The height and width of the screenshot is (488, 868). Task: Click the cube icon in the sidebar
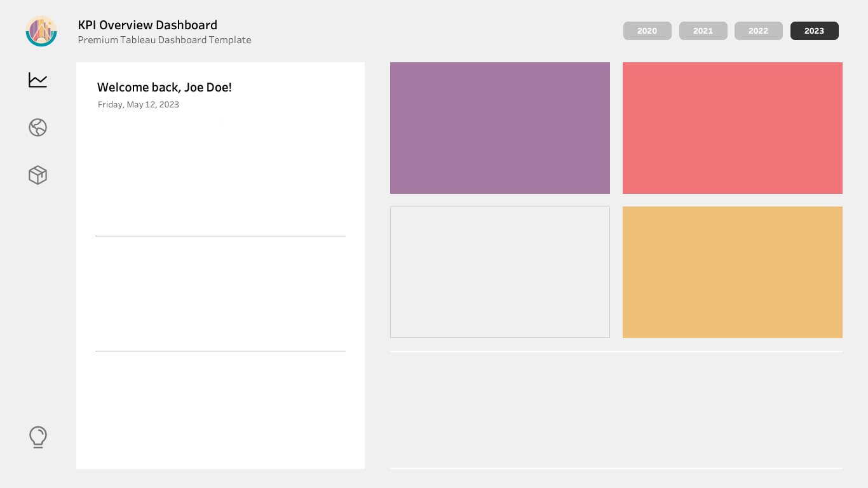click(37, 175)
